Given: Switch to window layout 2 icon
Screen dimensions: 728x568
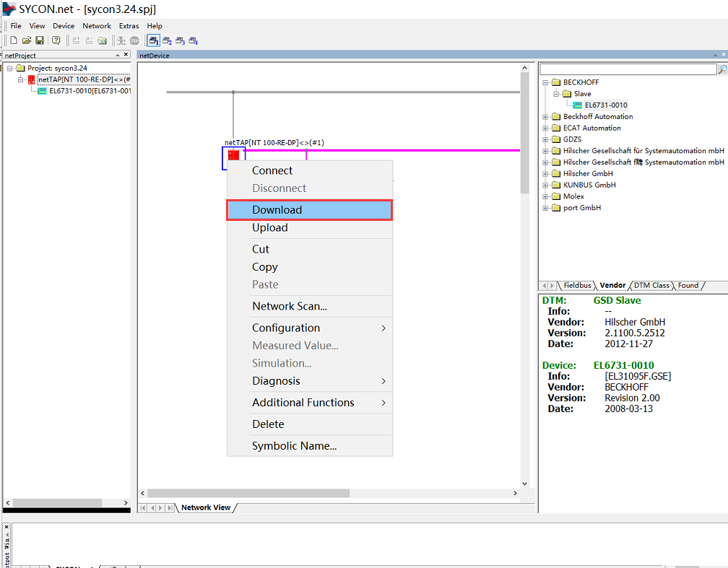Looking at the screenshot, I should (167, 40).
